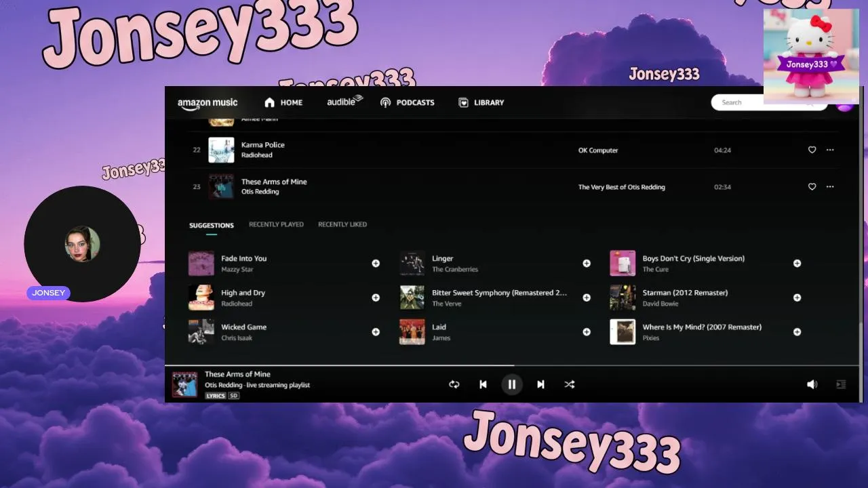The image size is (868, 488).
Task: Select The Cranberries artist name
Action: (x=455, y=270)
